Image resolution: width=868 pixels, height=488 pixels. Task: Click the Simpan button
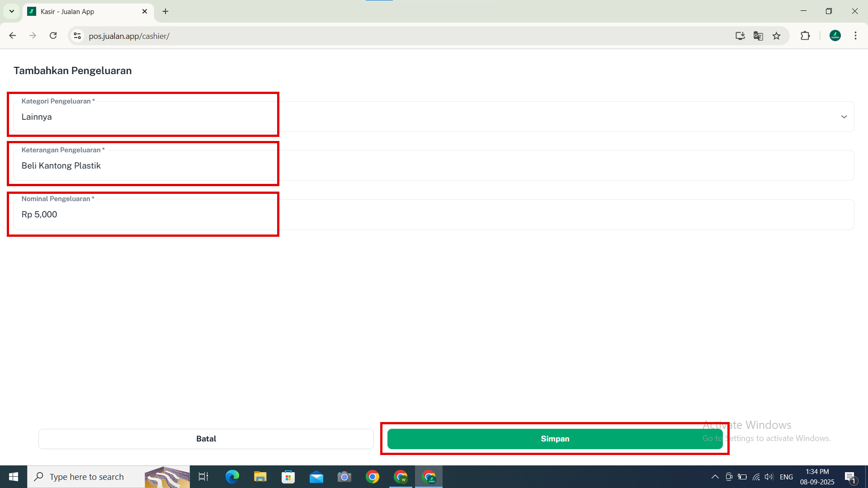click(x=555, y=439)
